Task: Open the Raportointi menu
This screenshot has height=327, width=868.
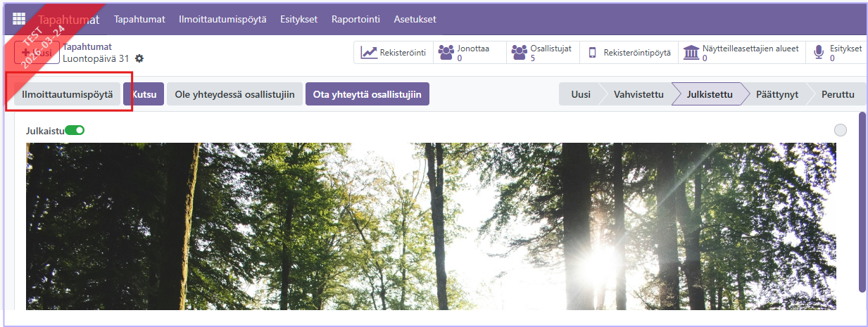Action: click(356, 19)
